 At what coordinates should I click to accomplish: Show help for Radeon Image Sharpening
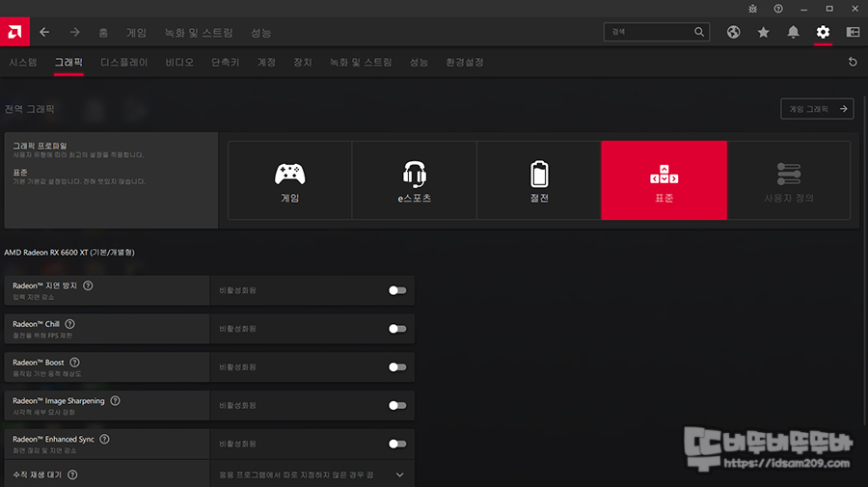115,400
